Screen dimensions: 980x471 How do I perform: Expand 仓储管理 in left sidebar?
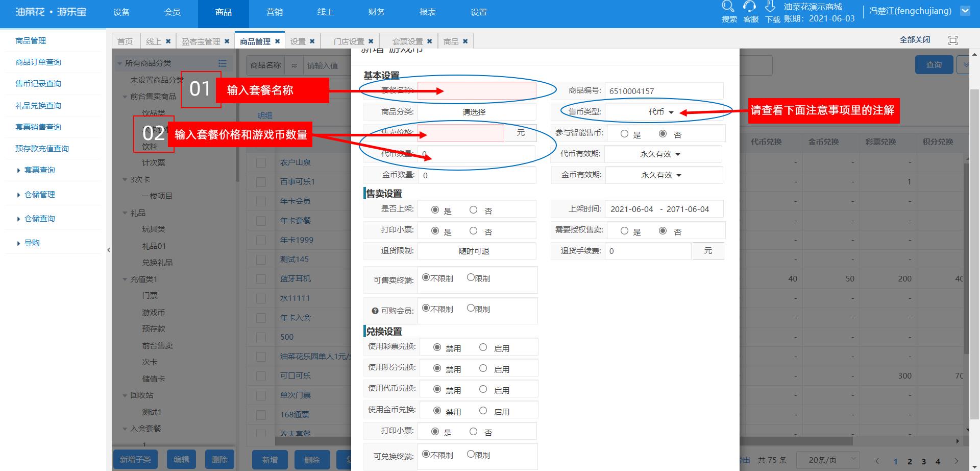[x=40, y=195]
